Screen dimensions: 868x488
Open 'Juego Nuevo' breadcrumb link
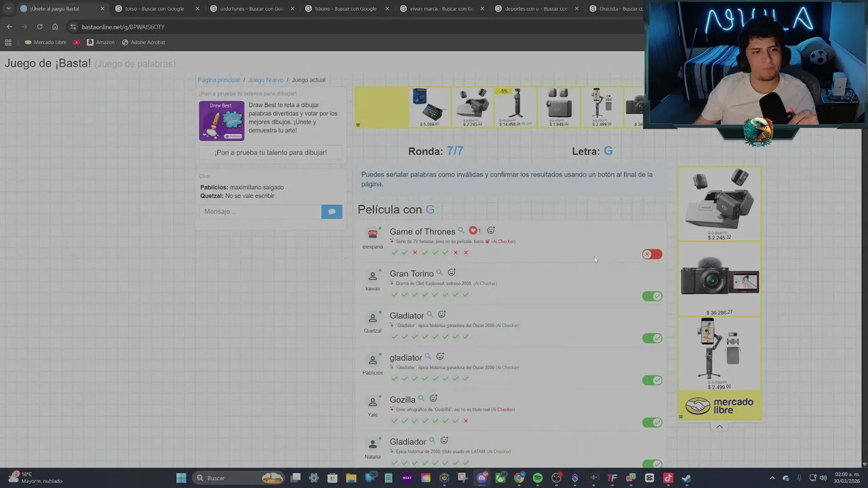(x=266, y=80)
